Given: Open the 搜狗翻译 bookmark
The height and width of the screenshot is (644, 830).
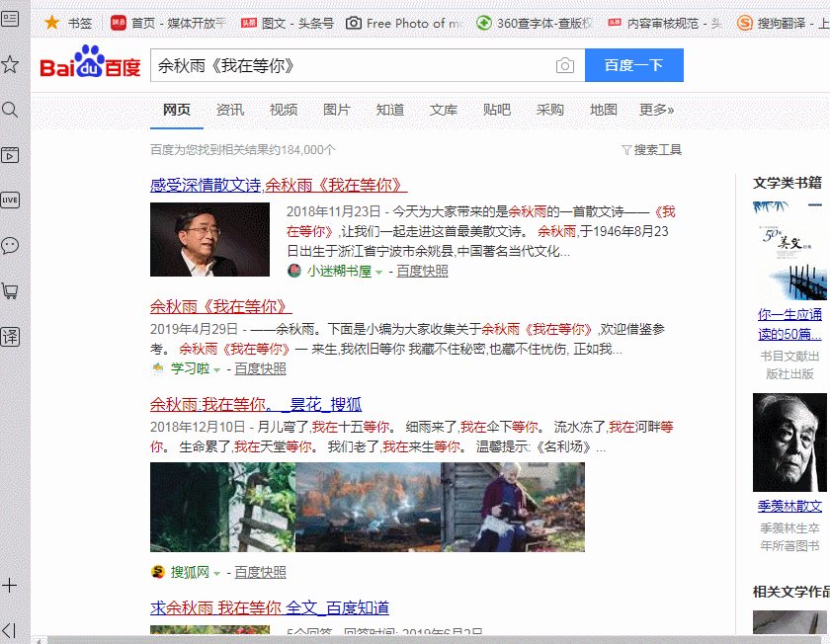Looking at the screenshot, I should click(x=783, y=24).
